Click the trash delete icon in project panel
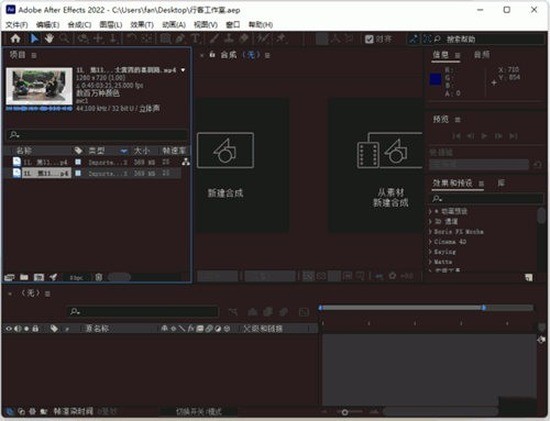Screen dimensions: 550x421 click(x=99, y=277)
